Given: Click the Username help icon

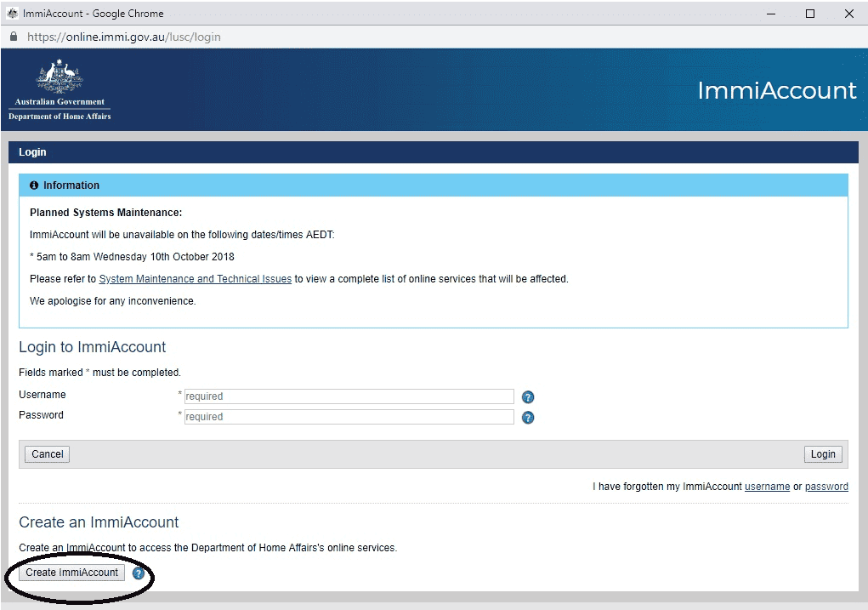Looking at the screenshot, I should click(x=527, y=396).
